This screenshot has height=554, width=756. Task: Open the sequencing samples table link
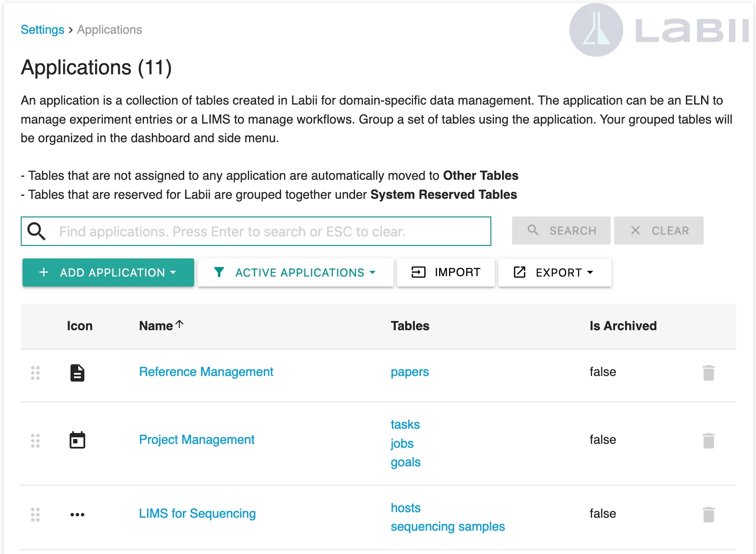pos(447,526)
